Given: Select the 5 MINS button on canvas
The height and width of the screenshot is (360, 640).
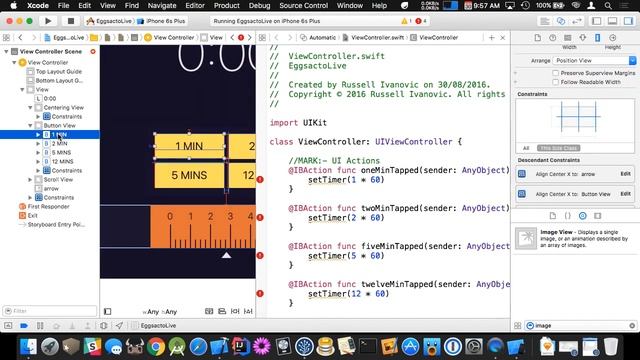Looking at the screenshot, I should click(x=189, y=175).
